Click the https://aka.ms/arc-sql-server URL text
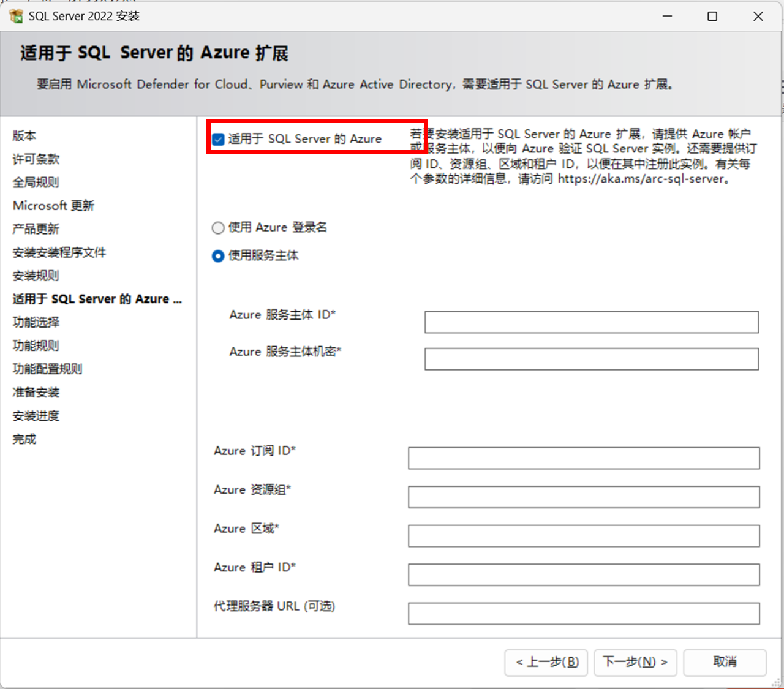 point(641,179)
